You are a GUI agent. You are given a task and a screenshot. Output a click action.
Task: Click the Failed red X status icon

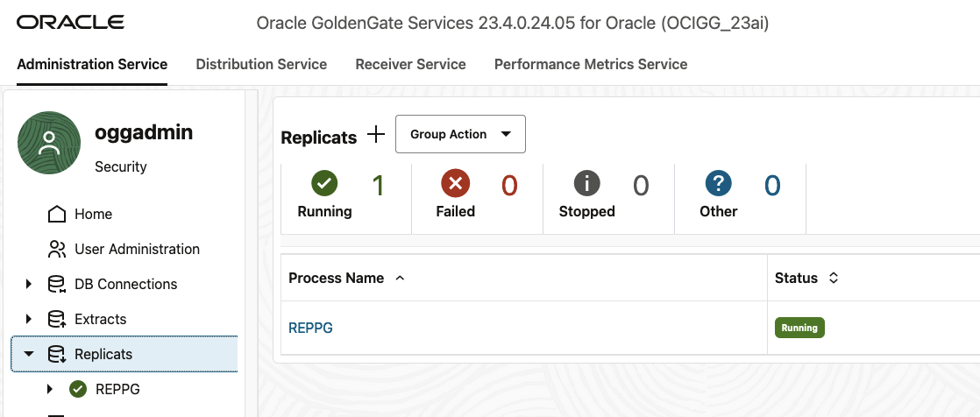(456, 183)
